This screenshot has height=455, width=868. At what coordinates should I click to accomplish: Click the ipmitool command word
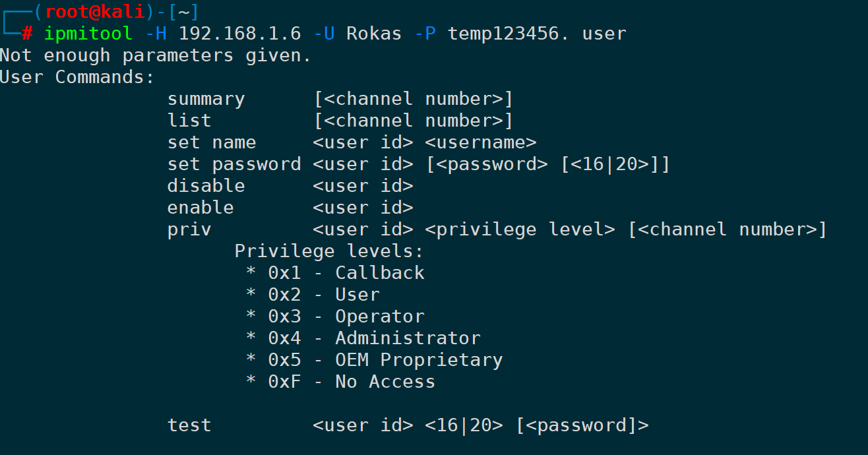coord(88,34)
